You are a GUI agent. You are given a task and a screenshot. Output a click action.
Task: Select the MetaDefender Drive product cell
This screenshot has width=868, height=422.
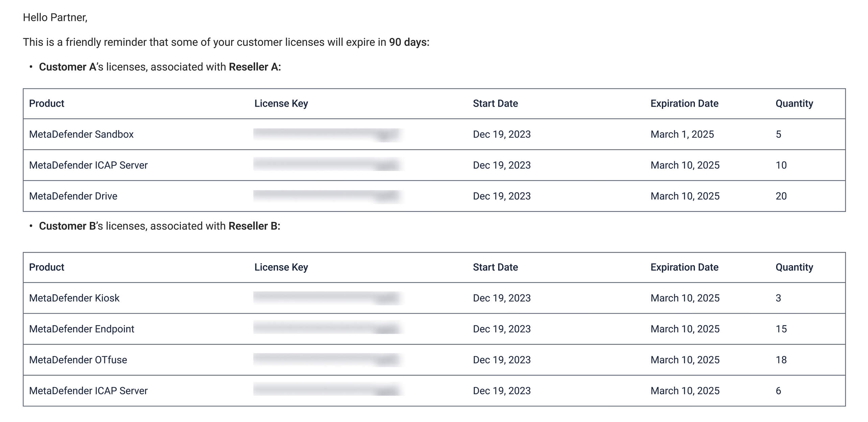tap(73, 196)
